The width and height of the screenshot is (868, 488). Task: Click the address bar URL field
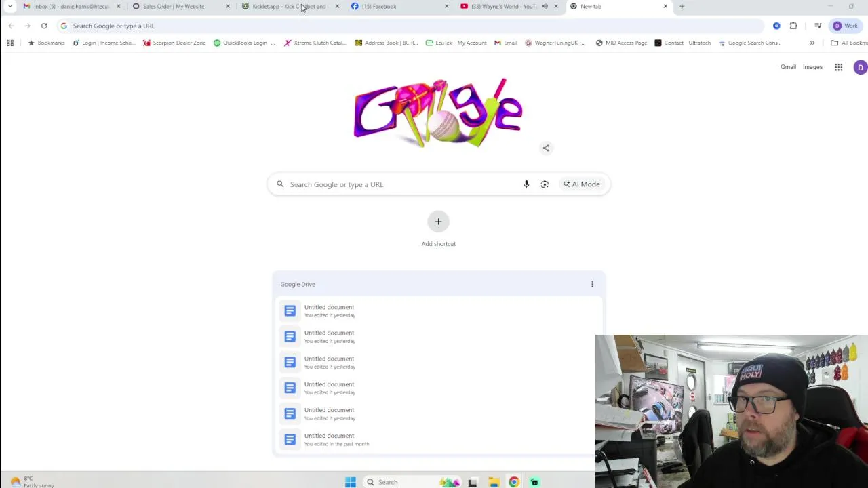pyautogui.click(x=410, y=26)
